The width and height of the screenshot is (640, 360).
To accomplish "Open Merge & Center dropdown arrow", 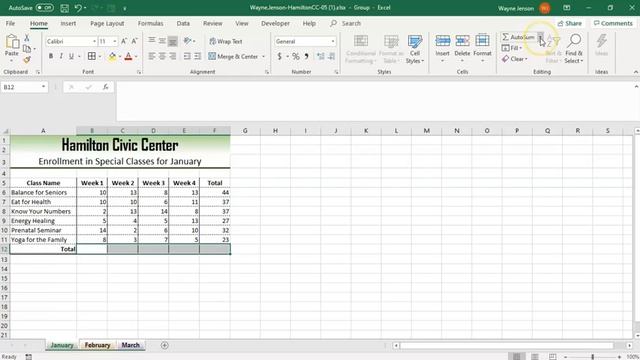I will (264, 56).
